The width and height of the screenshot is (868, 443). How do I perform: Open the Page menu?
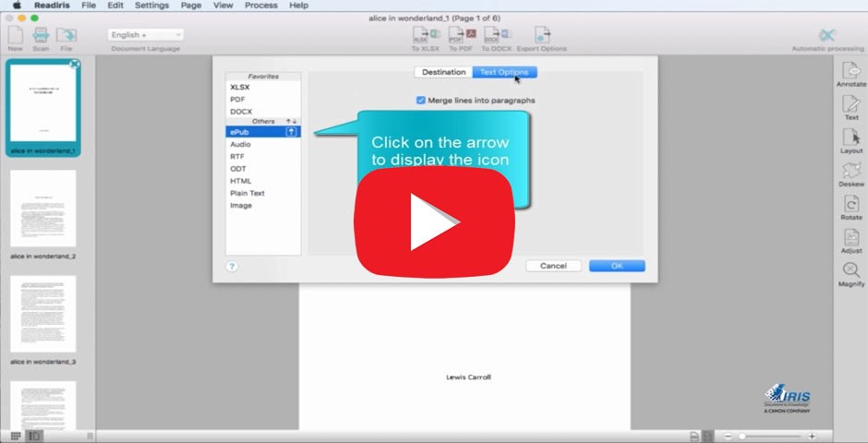191,5
